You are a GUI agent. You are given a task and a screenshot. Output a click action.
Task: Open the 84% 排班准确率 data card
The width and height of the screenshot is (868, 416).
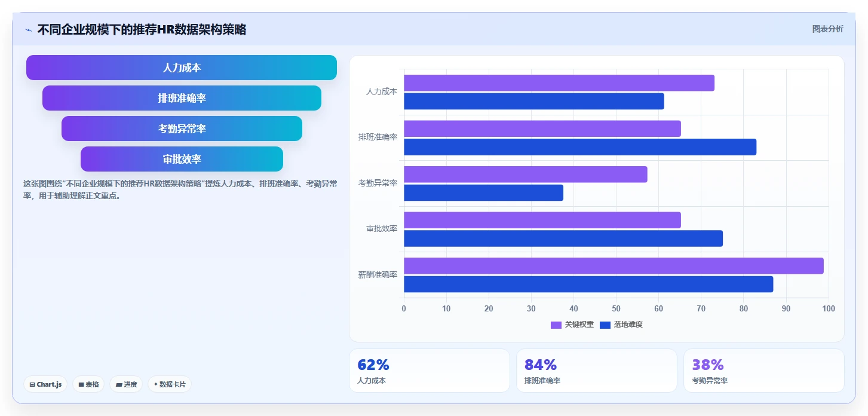click(x=597, y=371)
